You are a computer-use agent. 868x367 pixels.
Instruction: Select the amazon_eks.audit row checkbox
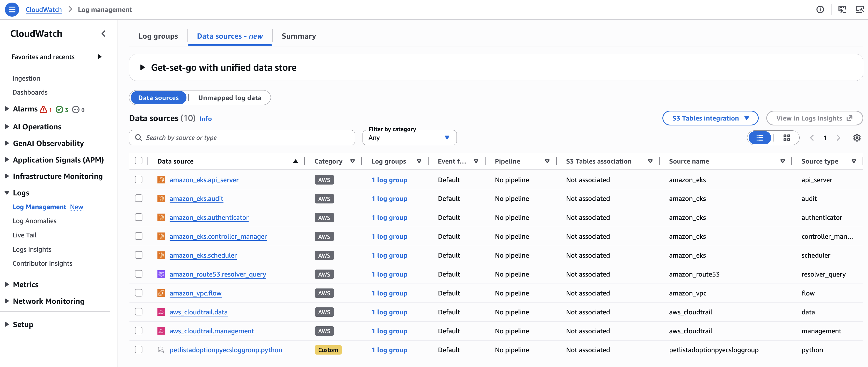click(139, 199)
